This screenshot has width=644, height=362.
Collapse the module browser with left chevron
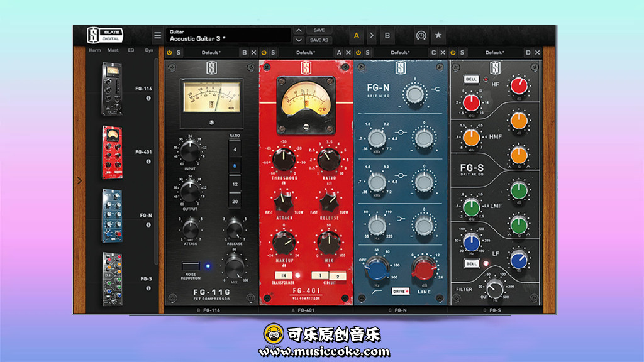pyautogui.click(x=79, y=180)
